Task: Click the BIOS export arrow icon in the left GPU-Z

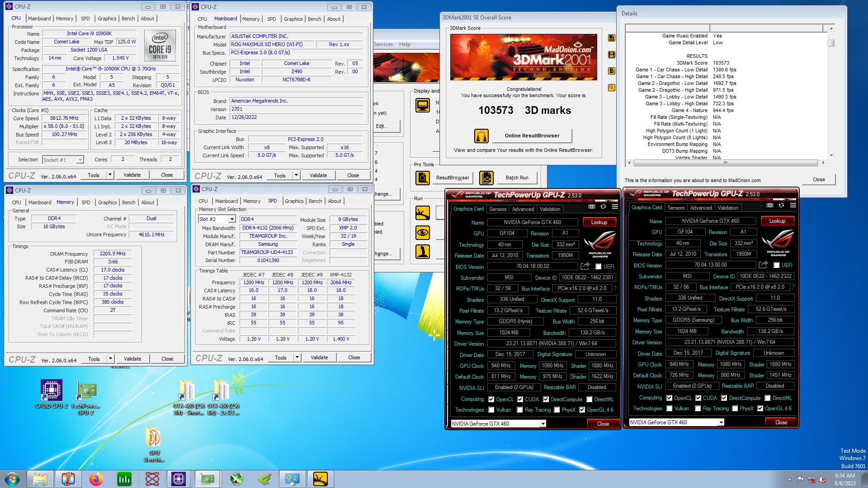Action: point(585,266)
